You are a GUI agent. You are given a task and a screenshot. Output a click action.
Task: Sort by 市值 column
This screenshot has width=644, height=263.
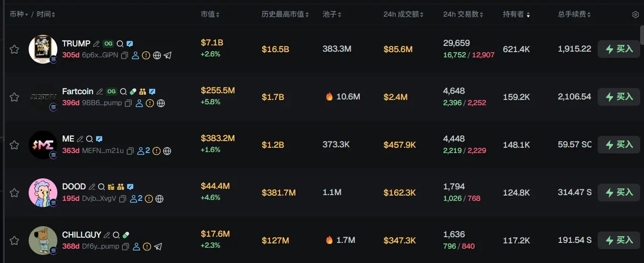[210, 14]
